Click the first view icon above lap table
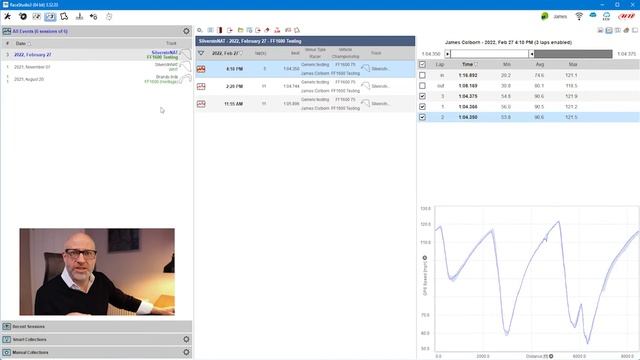This screenshot has height=360, width=640. tap(600, 30)
